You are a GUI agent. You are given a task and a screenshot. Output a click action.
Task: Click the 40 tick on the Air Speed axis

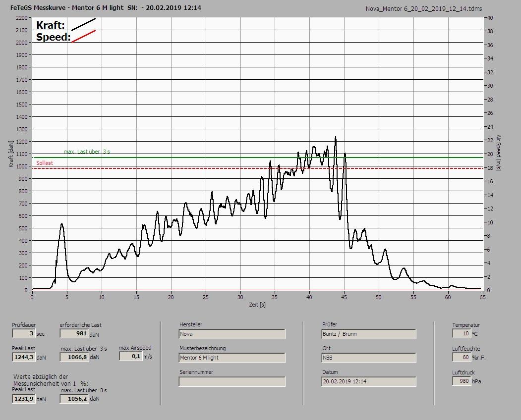coord(490,18)
